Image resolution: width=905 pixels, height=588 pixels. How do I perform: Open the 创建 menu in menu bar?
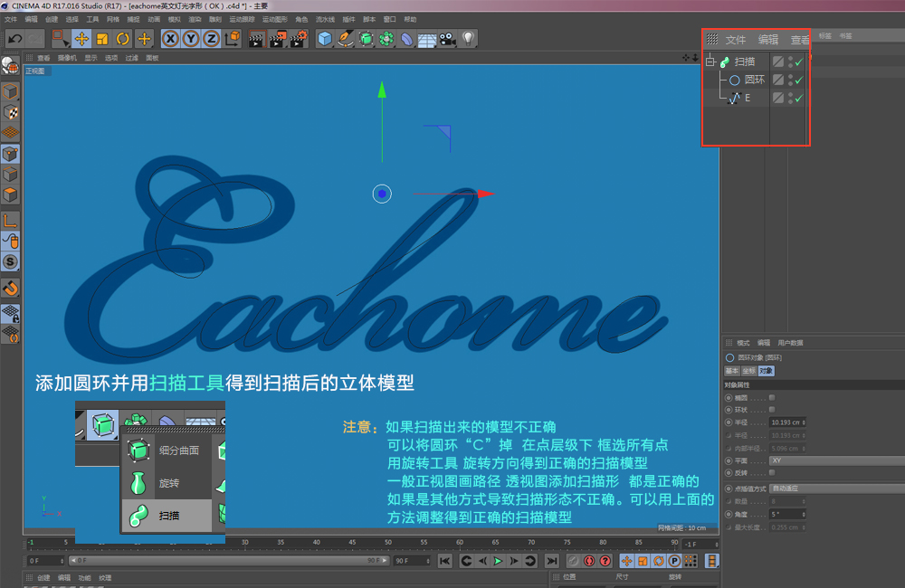click(52, 19)
